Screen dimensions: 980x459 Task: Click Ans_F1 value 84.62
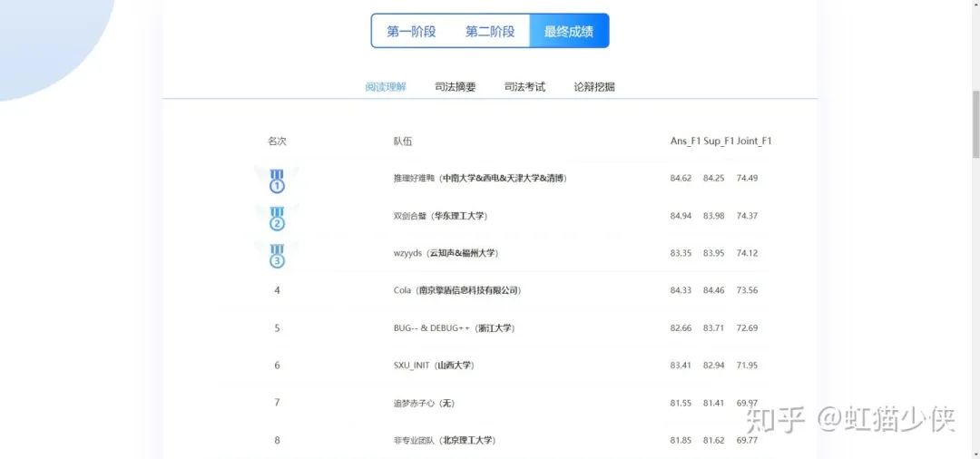[681, 178]
